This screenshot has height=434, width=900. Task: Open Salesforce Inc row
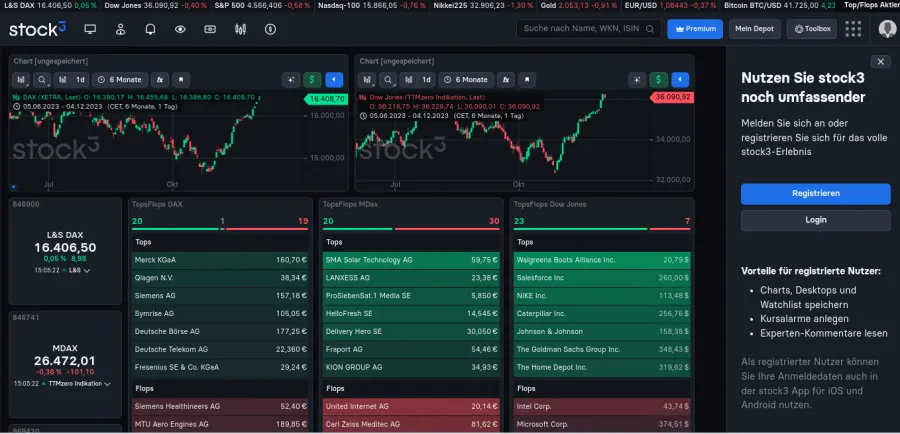pos(602,278)
